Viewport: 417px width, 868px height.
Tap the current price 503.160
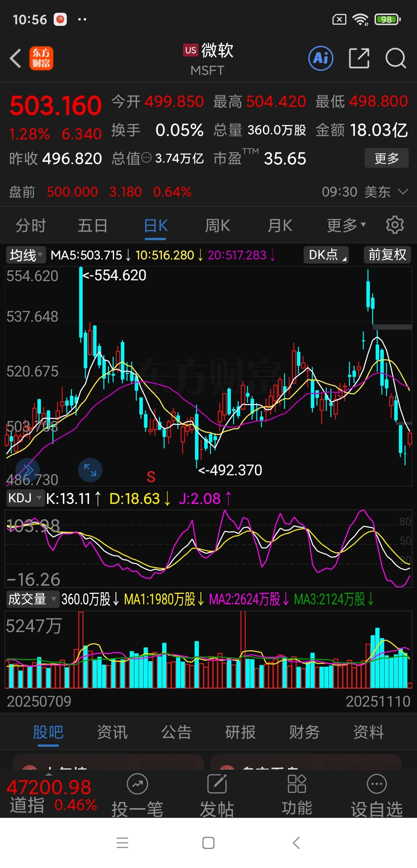56,106
